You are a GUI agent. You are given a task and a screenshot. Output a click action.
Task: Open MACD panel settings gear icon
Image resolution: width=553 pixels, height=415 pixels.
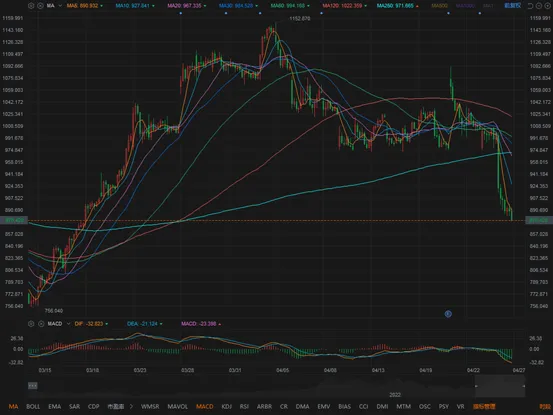31,323
